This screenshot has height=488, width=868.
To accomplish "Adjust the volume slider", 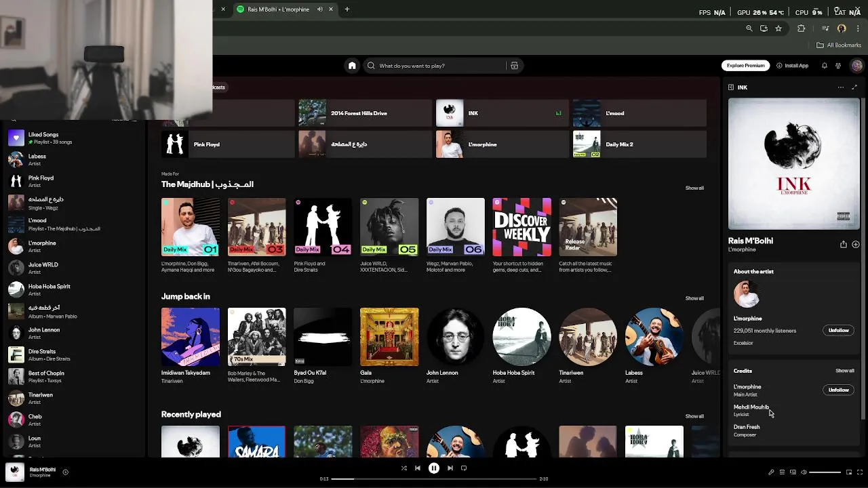I will pos(825,472).
